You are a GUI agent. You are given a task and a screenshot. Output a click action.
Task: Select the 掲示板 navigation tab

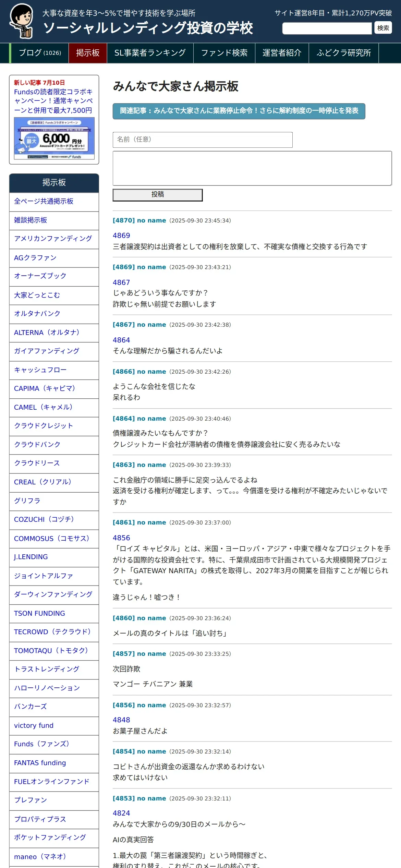88,53
